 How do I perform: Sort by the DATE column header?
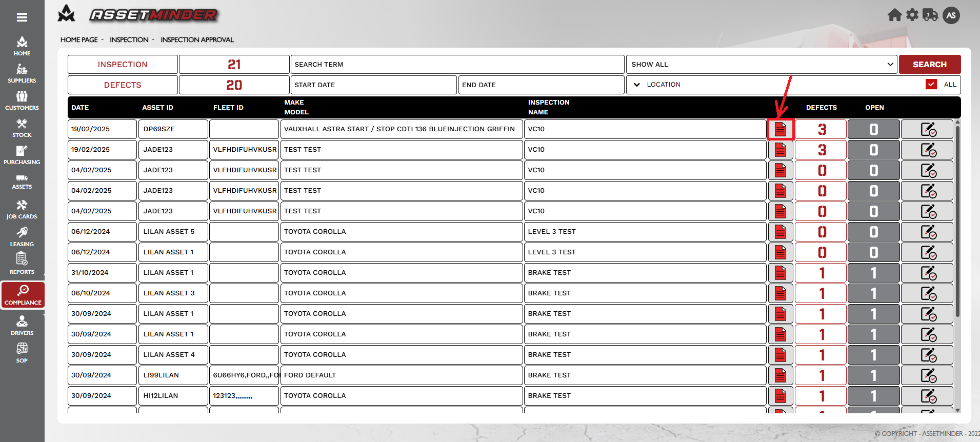click(80, 108)
